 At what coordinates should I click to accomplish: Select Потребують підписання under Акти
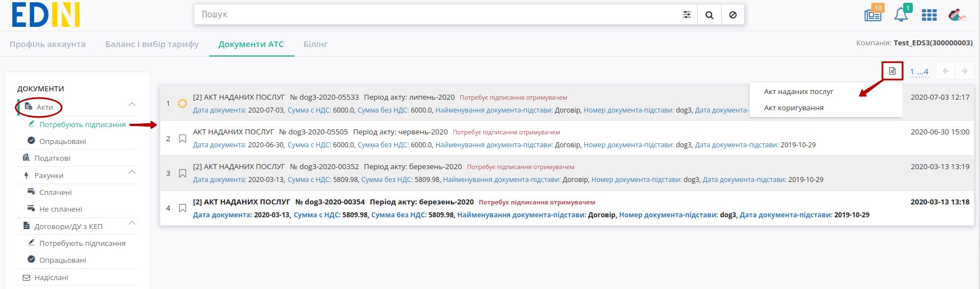click(82, 124)
